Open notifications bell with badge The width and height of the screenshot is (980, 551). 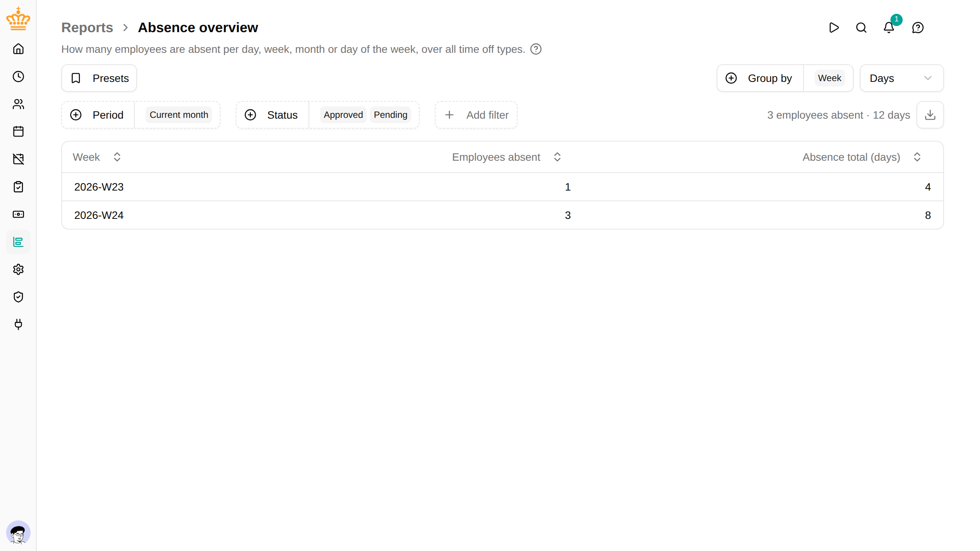tap(889, 28)
